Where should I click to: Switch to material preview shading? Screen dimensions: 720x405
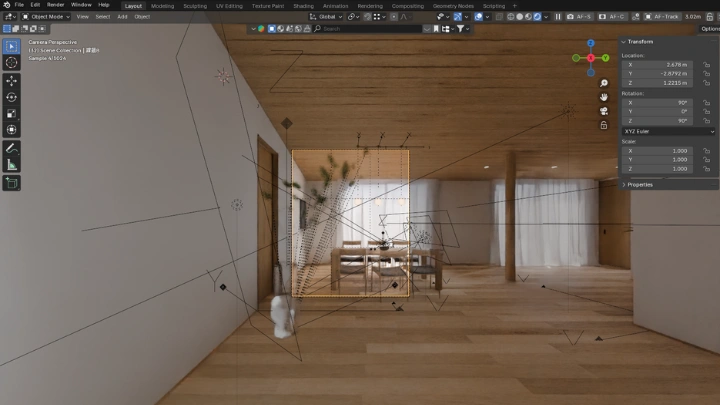coord(528,17)
